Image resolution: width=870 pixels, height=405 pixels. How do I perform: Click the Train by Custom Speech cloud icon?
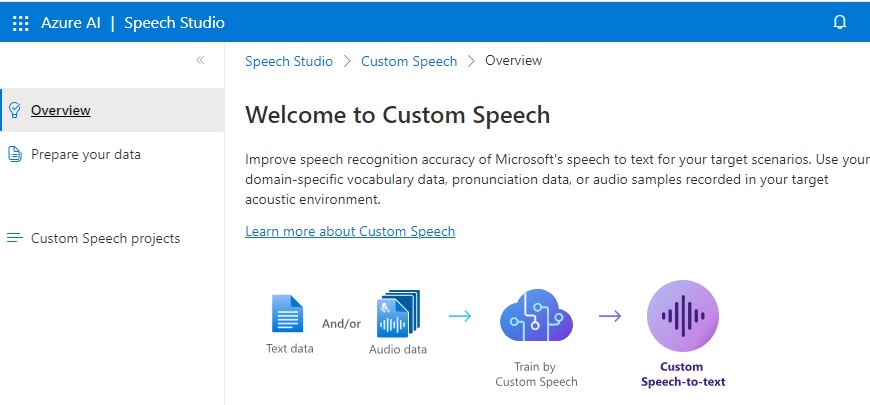coord(536,316)
